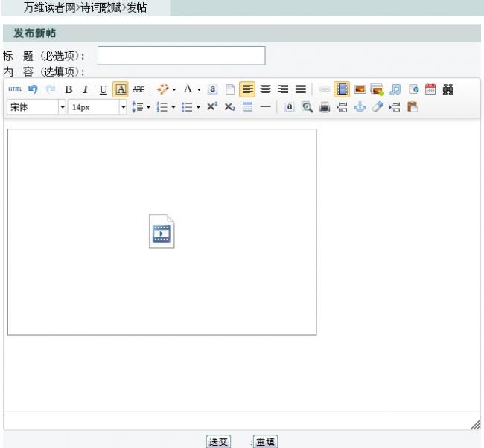
Task: Preview the post with the magnifier
Action: click(x=307, y=107)
